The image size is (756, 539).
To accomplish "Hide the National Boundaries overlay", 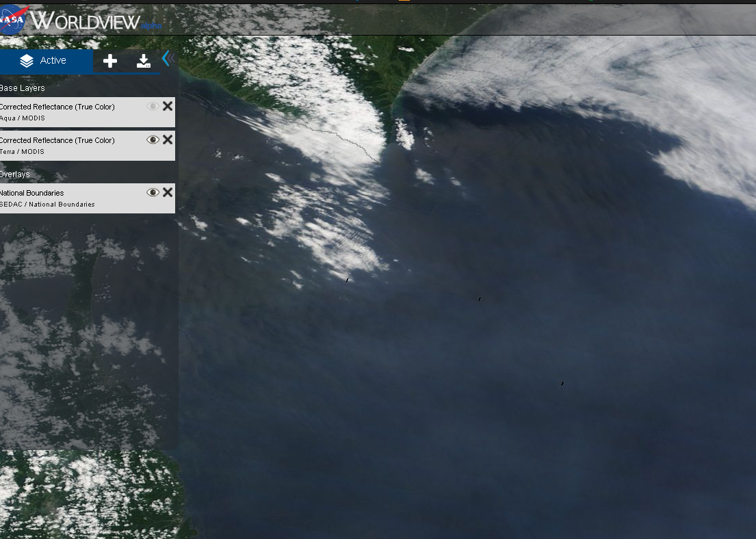I will point(153,192).
